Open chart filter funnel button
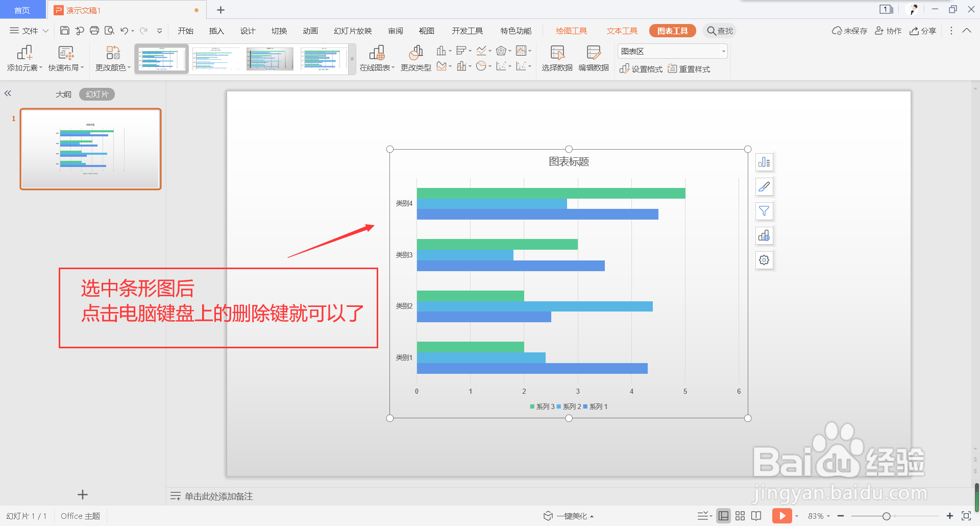 click(x=764, y=211)
